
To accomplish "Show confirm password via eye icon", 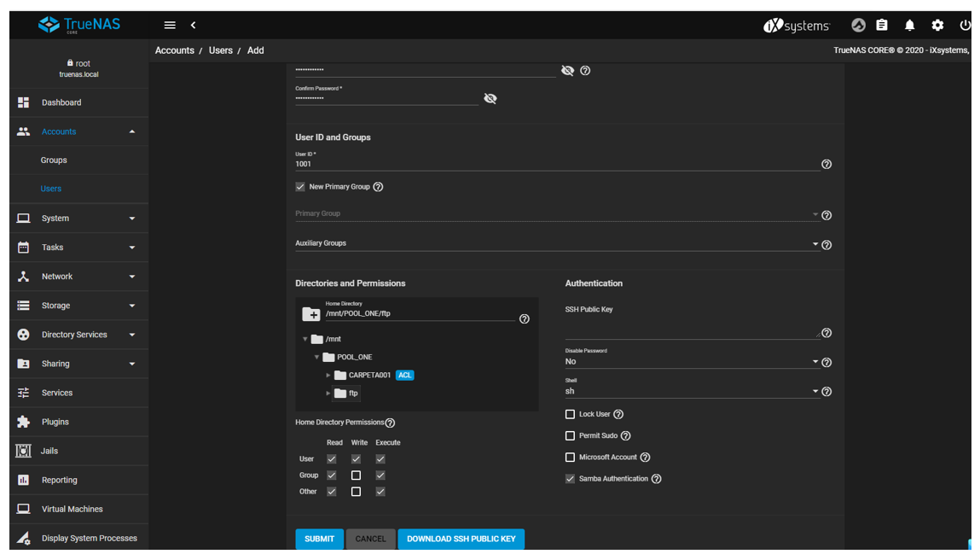I will click(x=490, y=98).
